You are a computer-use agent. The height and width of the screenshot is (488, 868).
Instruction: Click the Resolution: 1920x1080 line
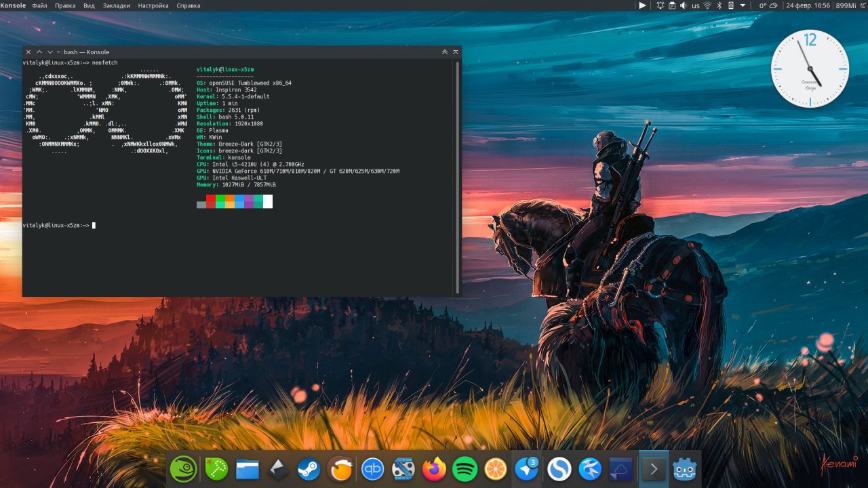coord(230,124)
